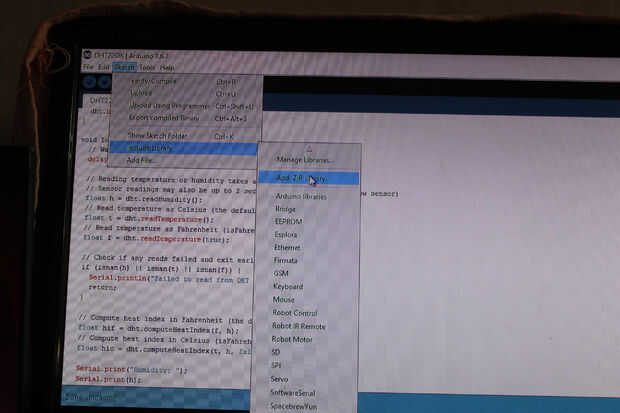Click the "// Reading temperature or humidity" comment
The width and height of the screenshot is (620, 413).
[x=171, y=180]
